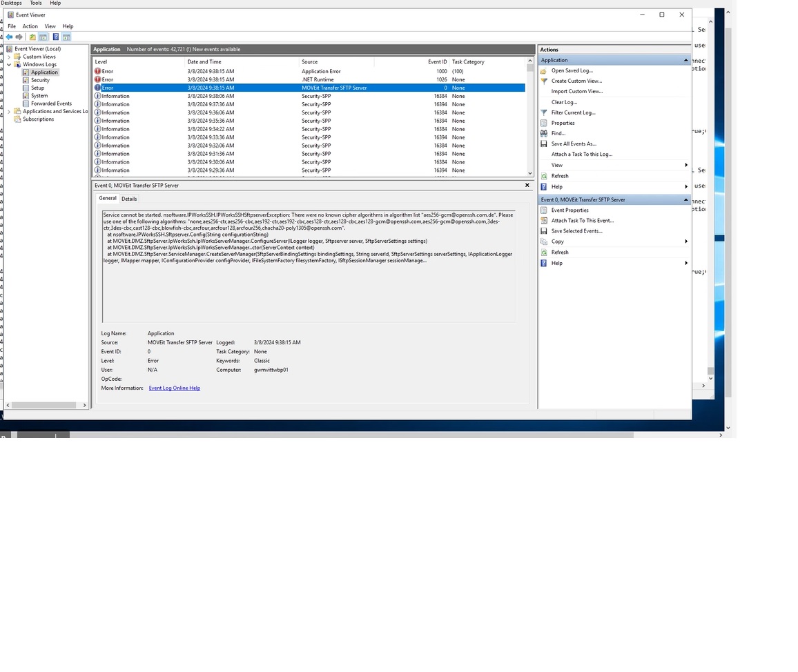This screenshot has width=798, height=672.
Task: Click the blue Help icon in the toolbar
Action: [55, 37]
